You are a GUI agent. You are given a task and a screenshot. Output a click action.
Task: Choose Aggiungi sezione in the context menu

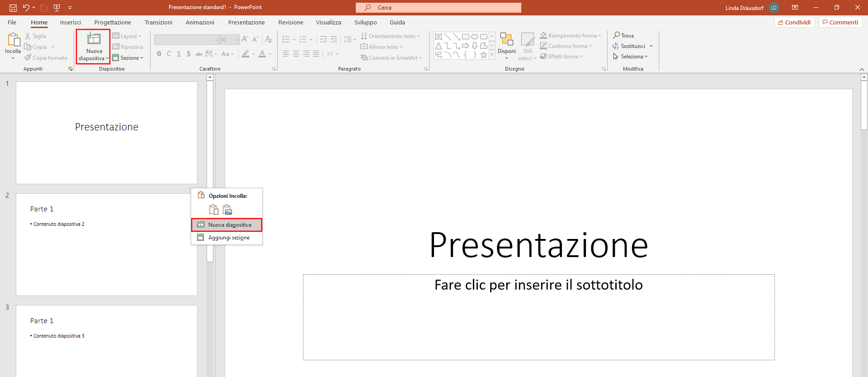tap(226, 238)
